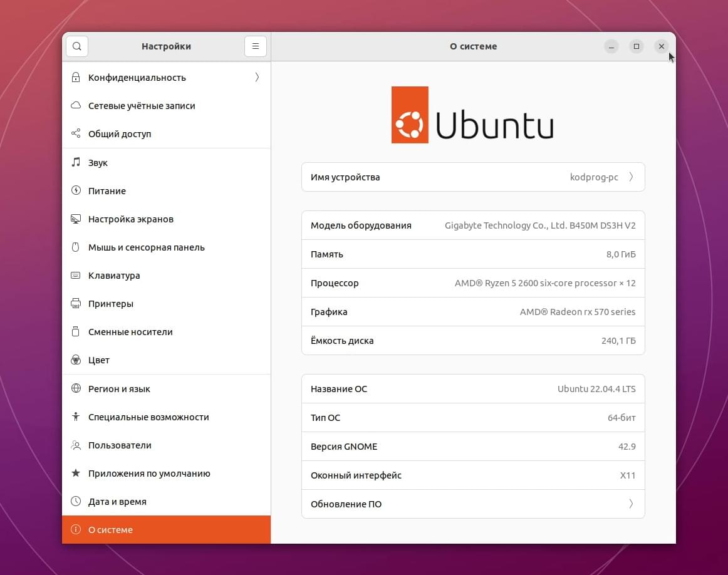
Task: Switch to the Питание panel
Action: point(166,191)
